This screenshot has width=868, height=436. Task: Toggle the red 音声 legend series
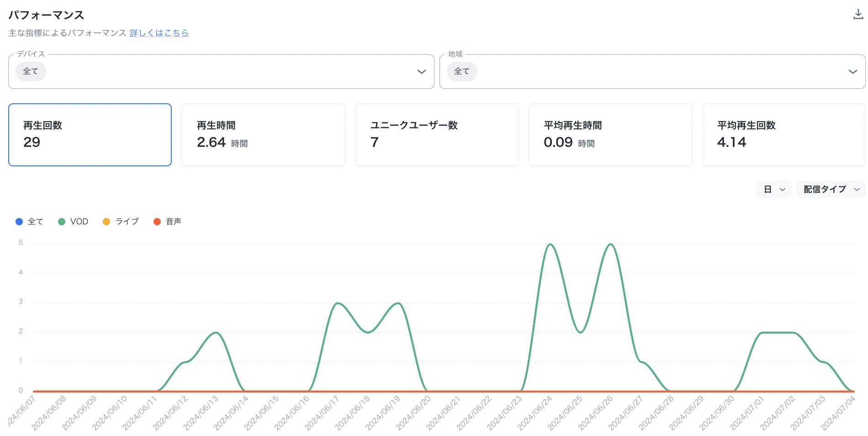[168, 222]
